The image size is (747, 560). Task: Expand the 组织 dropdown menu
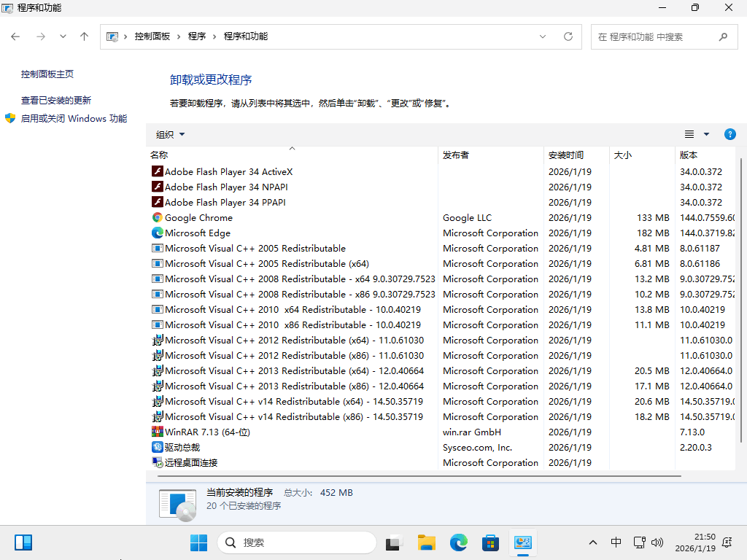click(170, 134)
